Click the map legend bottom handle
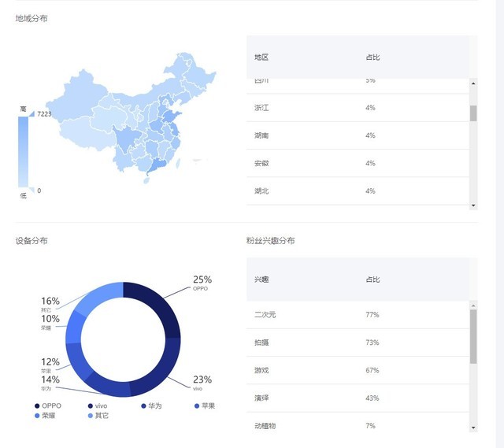504x448 pixels. tap(31, 190)
